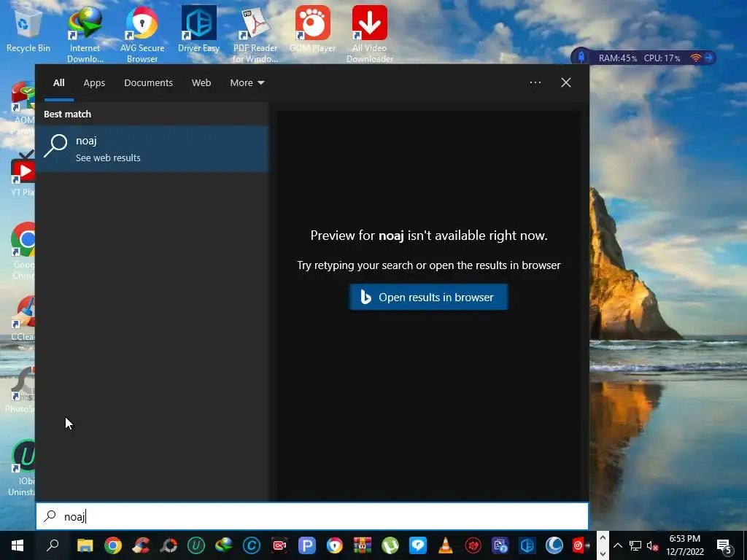
Task: Open the network status tray icon
Action: [635, 545]
